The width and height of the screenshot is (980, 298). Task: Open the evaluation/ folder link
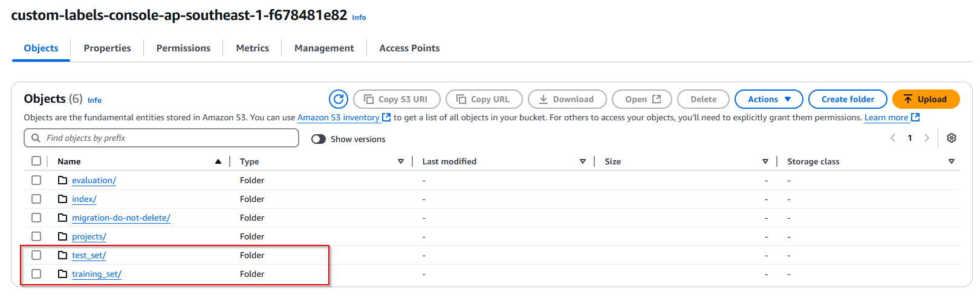pos(94,180)
